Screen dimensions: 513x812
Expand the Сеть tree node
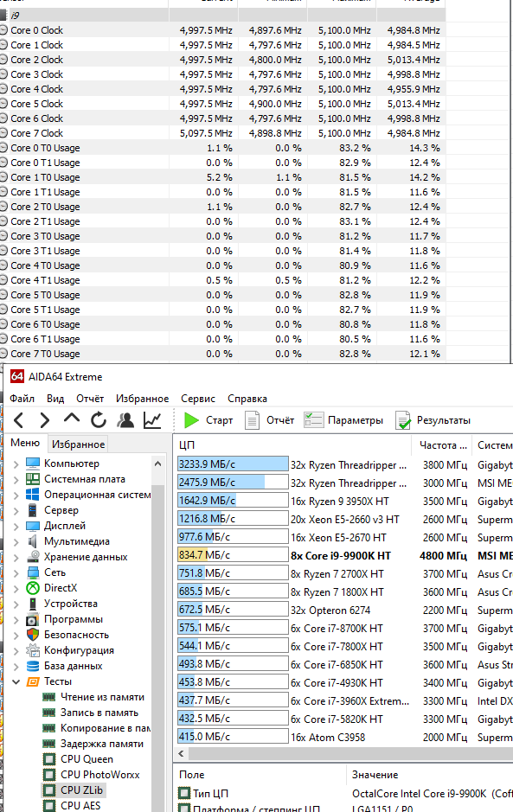[16, 572]
